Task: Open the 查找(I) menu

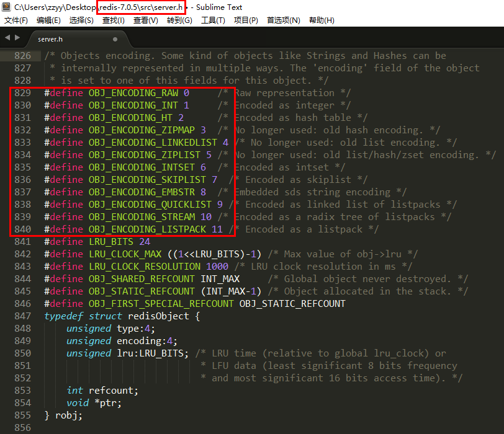Action: click(113, 20)
